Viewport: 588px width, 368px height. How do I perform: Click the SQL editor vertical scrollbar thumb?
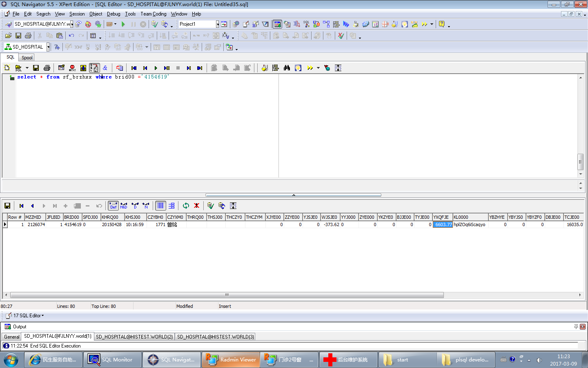(x=581, y=162)
